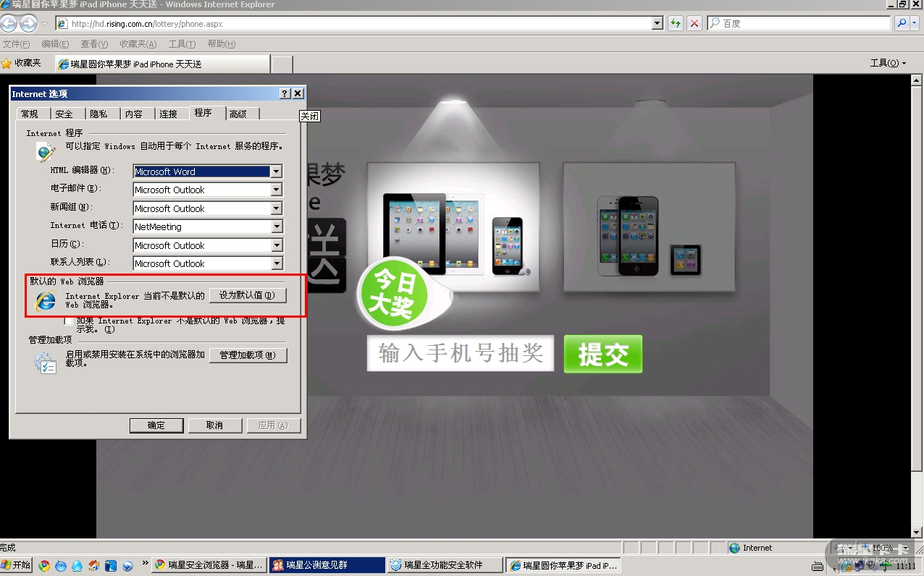Select the 瑞星圆你苹果梦 browser tab
The image size is (924, 576).
pyautogui.click(x=163, y=64)
